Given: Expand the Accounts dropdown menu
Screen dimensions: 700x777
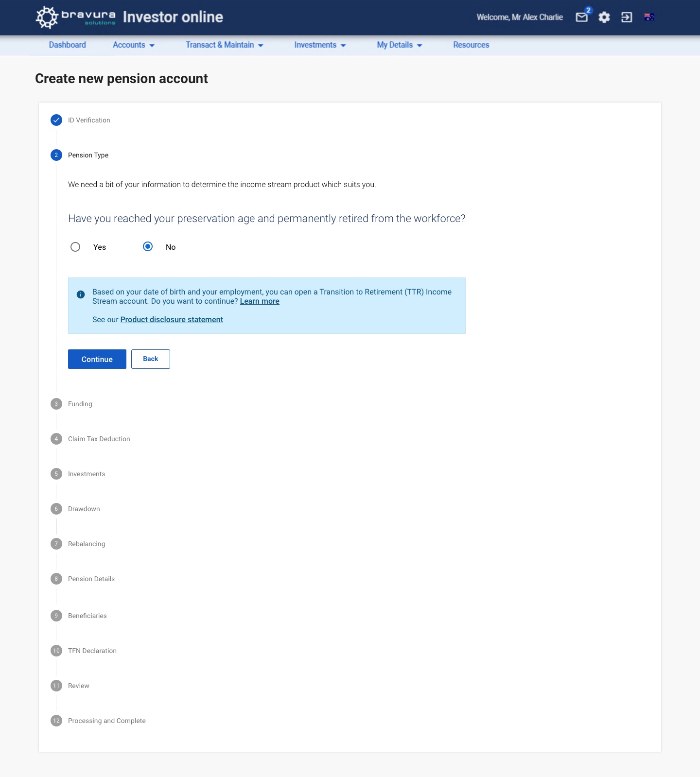Looking at the screenshot, I should [x=134, y=45].
